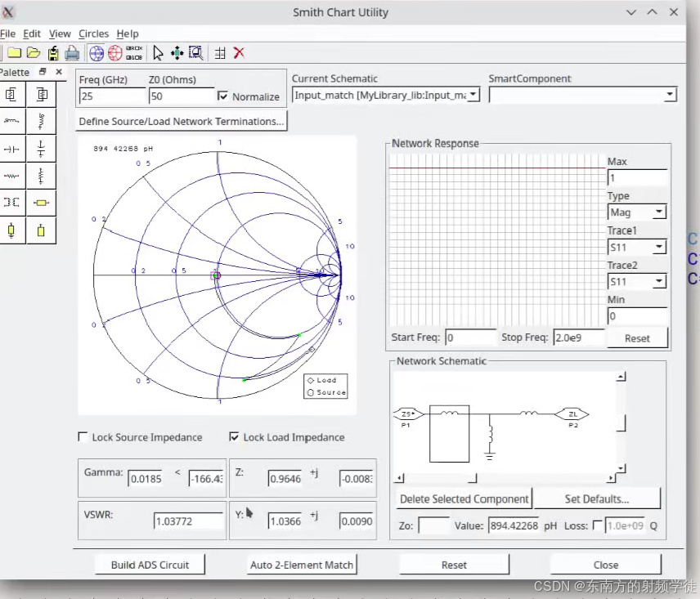Open the Circles menu
Viewport: 700px width, 599px height.
click(x=94, y=34)
